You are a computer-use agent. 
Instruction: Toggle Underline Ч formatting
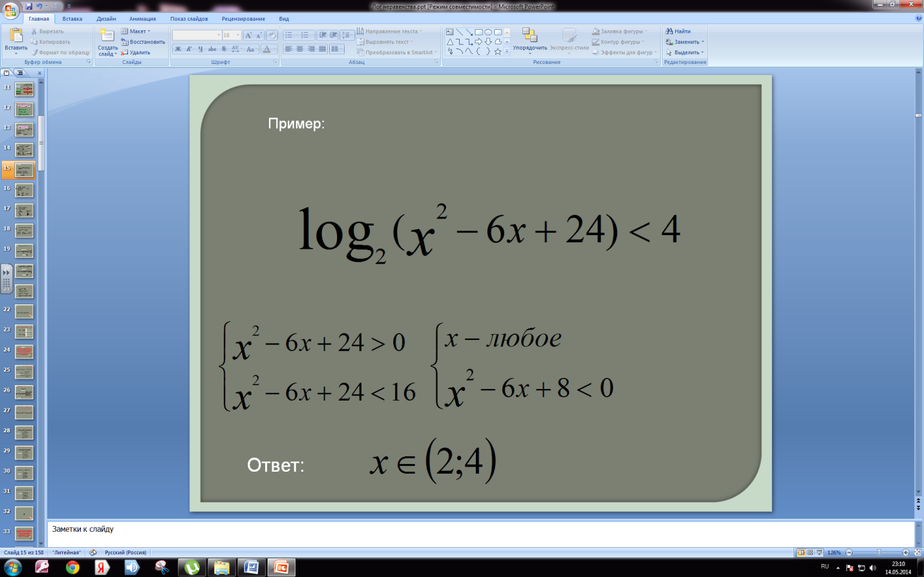200,49
